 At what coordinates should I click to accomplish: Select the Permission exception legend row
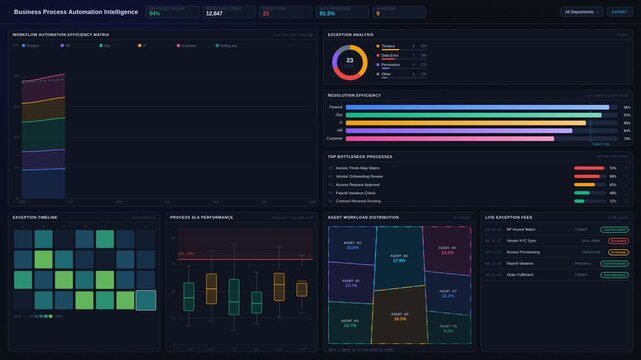click(x=401, y=65)
